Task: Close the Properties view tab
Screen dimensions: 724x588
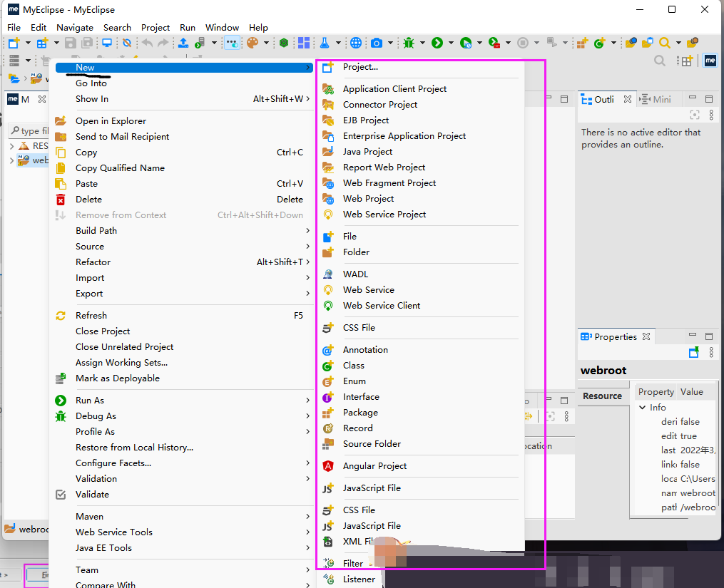Action: click(646, 336)
